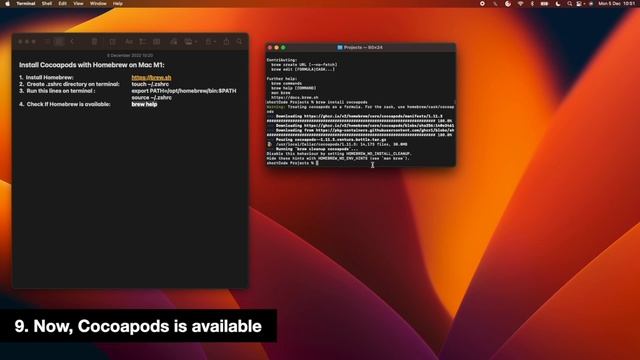Open the Notes attachments browser icon
This screenshot has height=360, width=640.
point(174,42)
